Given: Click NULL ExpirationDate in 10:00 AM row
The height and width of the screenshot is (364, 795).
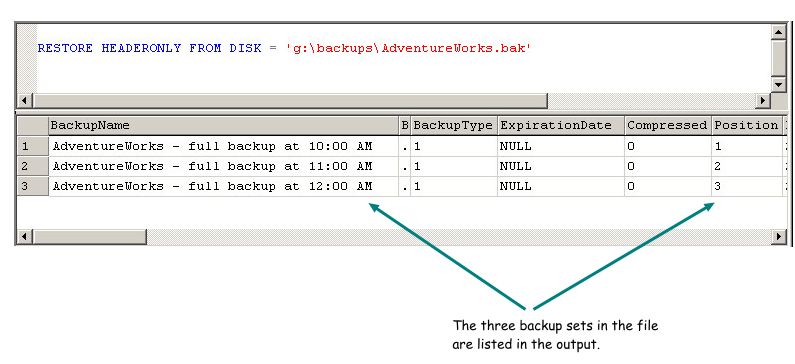Looking at the screenshot, I should point(560,147).
